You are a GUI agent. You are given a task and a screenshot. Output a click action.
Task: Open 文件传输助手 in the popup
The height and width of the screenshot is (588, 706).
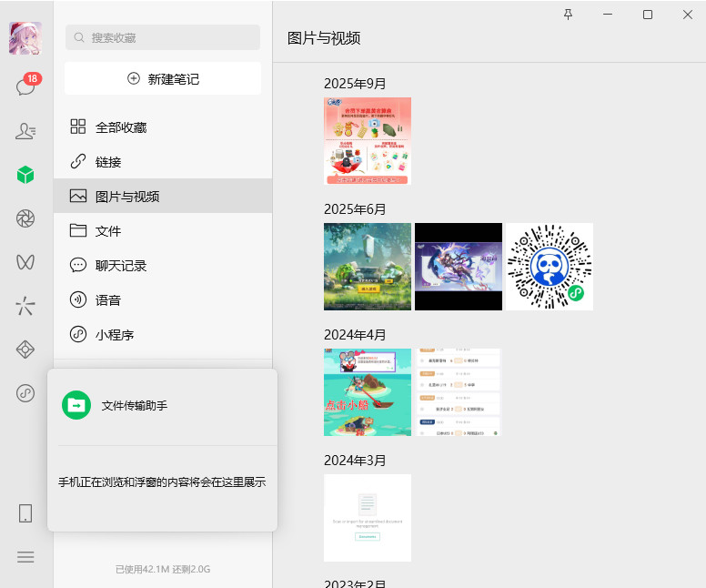(134, 405)
